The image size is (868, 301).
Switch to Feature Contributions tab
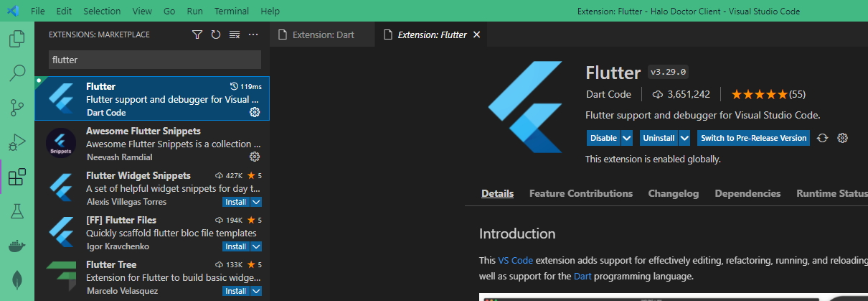click(x=581, y=193)
